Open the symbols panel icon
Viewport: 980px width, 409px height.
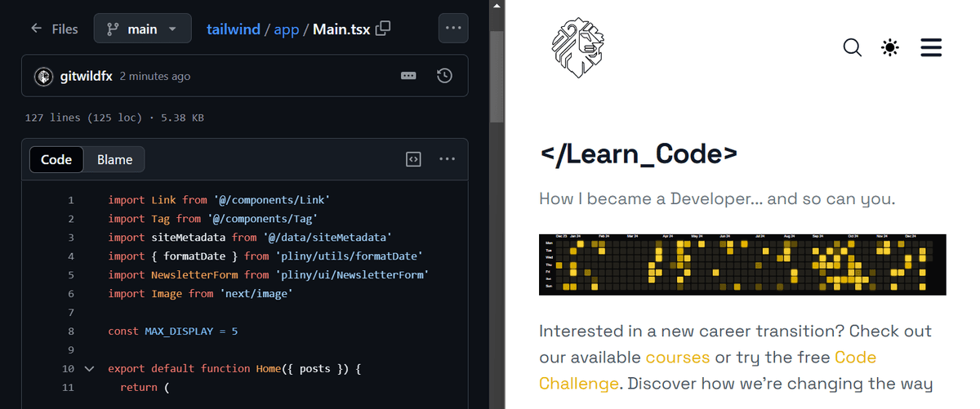coord(413,158)
